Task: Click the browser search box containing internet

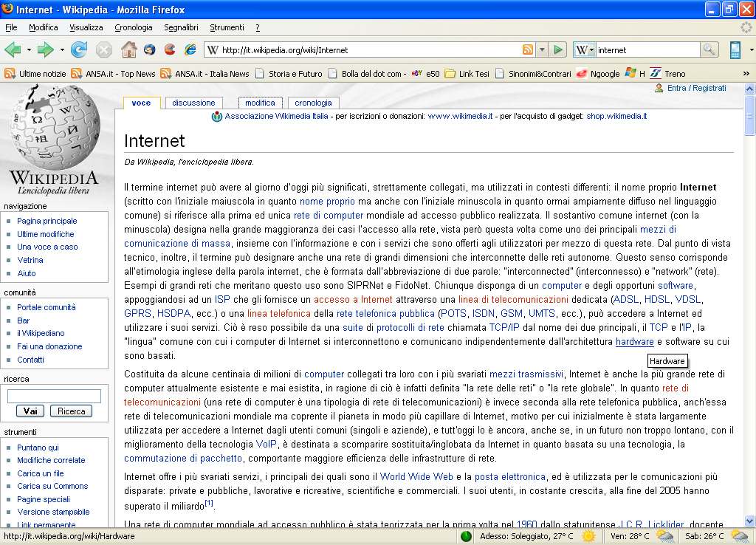Action: click(647, 49)
